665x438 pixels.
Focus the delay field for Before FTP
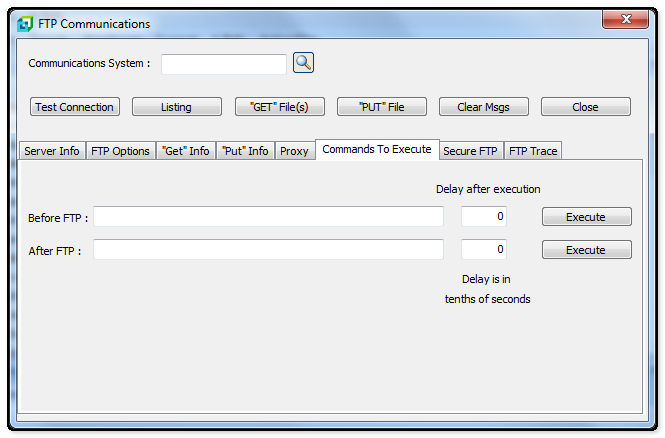coord(483,217)
